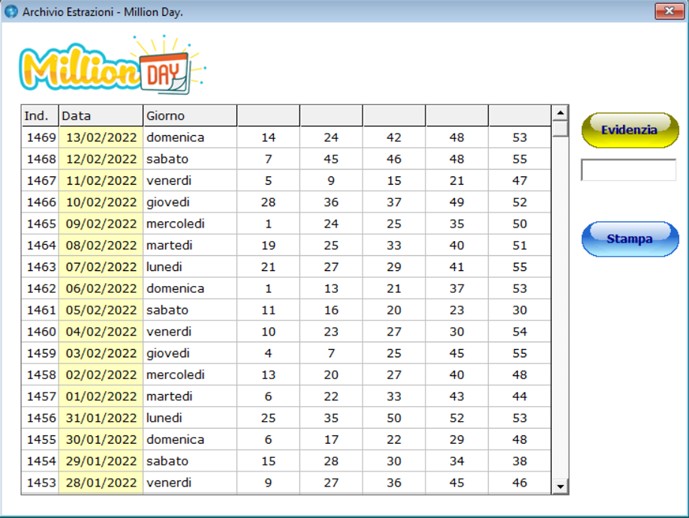
Task: Click the Million Day logo
Action: tap(110, 66)
